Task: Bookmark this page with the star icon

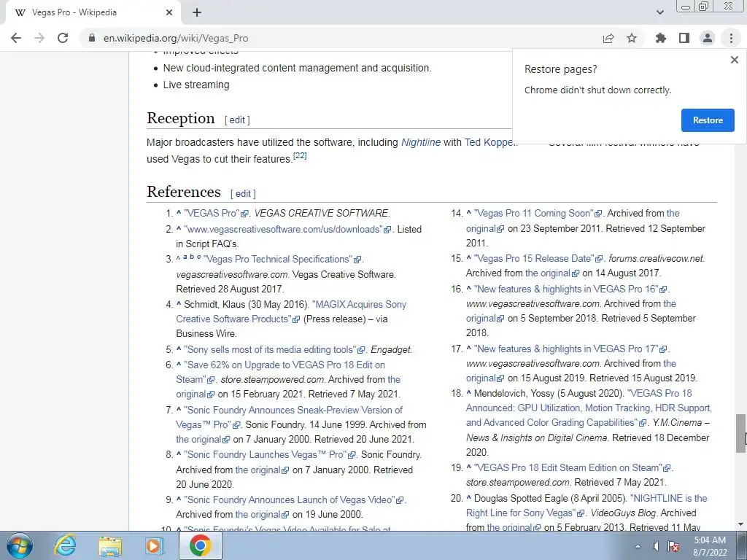Action: [x=632, y=38]
